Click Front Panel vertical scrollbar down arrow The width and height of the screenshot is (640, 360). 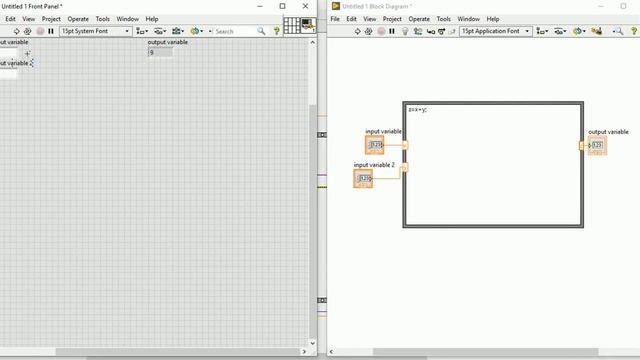(x=313, y=343)
